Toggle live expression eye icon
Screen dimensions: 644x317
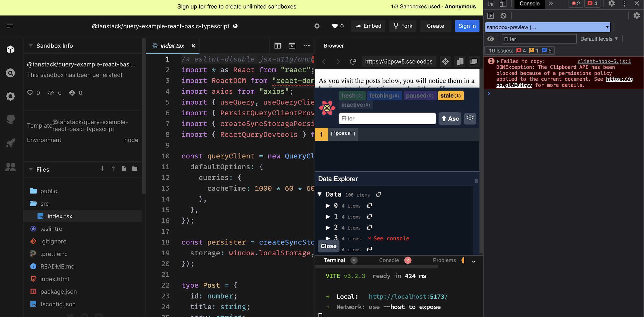point(491,39)
